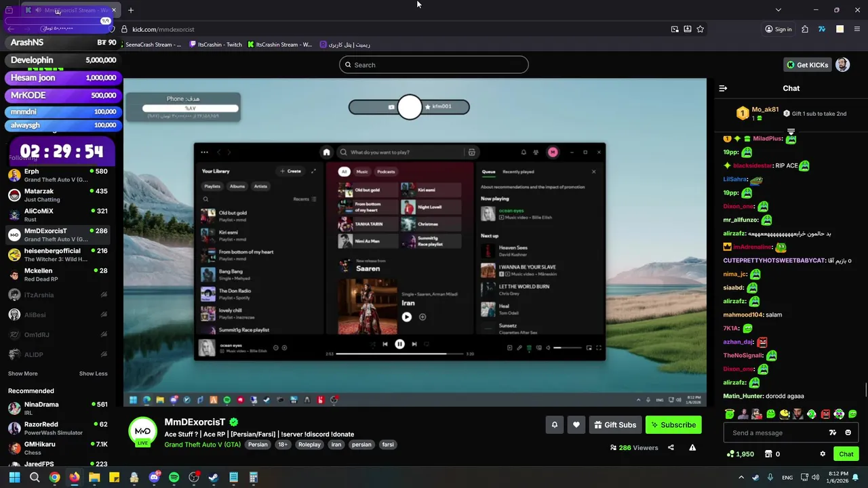Open the Firefox extensions puzzle icon

(804, 29)
